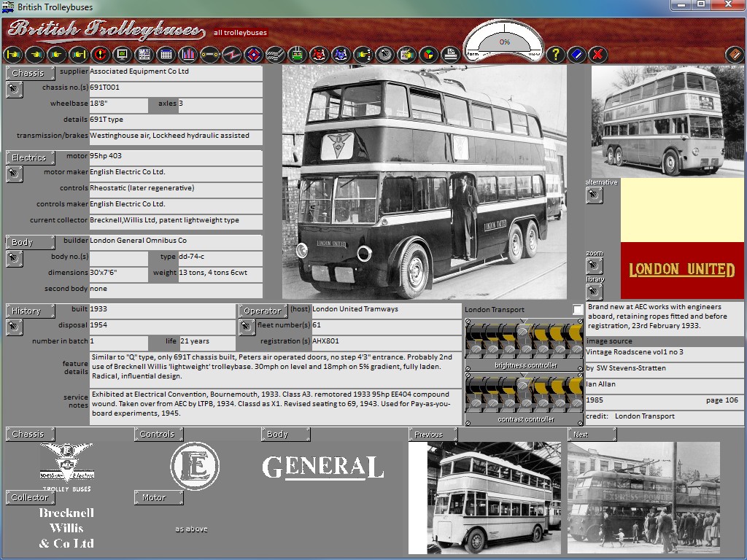Expand the Electrics section header

(x=30, y=157)
